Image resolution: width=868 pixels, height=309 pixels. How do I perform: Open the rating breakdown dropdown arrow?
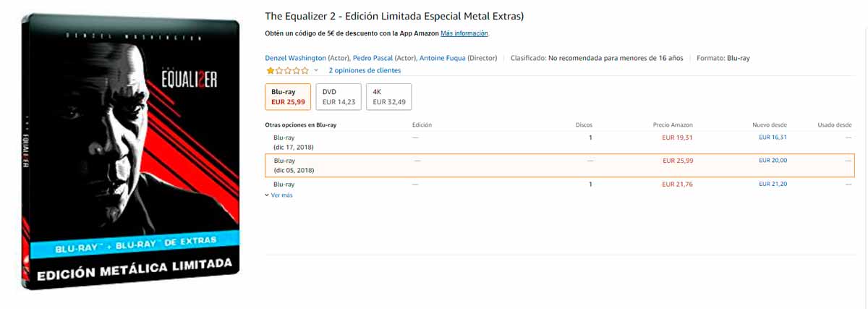pyautogui.click(x=316, y=71)
